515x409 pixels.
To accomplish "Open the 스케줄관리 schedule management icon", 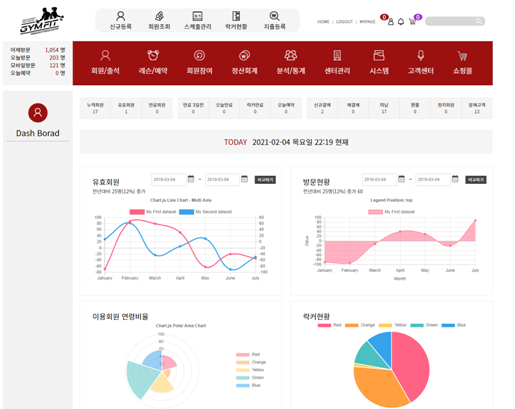I will click(x=198, y=20).
